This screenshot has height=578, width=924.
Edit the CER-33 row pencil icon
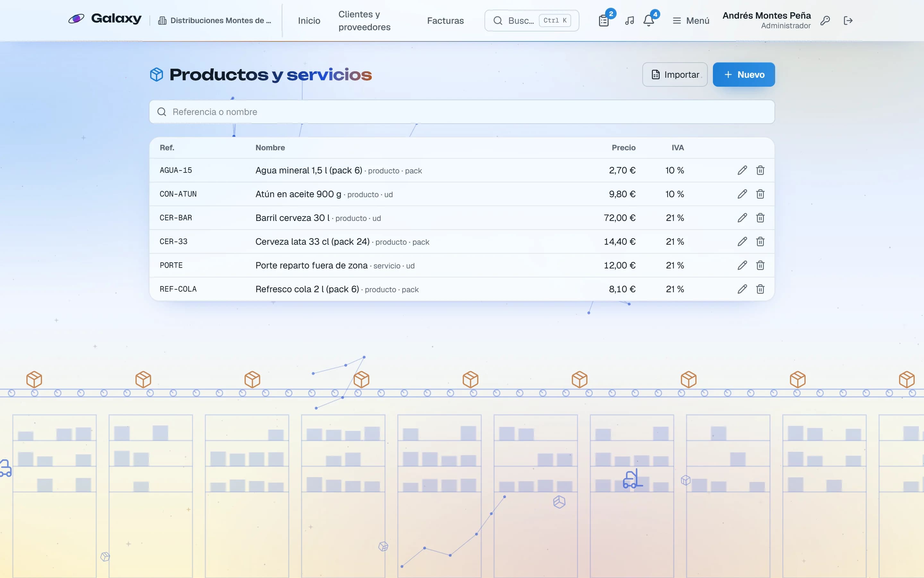tap(742, 241)
